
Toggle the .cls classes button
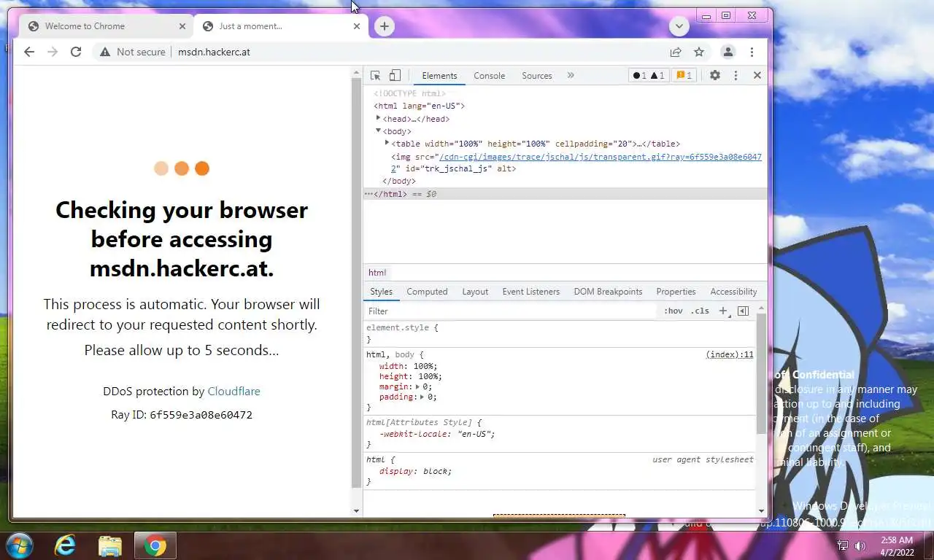coord(700,311)
